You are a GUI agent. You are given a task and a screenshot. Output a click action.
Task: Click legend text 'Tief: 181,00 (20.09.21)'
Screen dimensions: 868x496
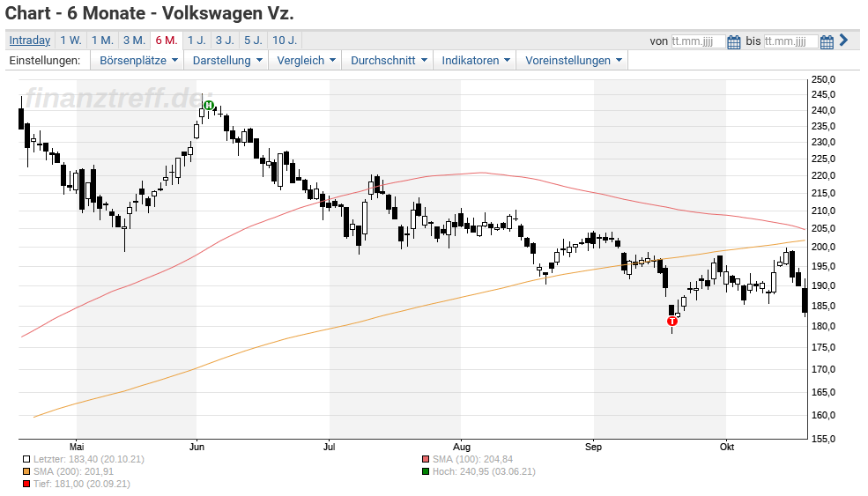pyautogui.click(x=81, y=485)
